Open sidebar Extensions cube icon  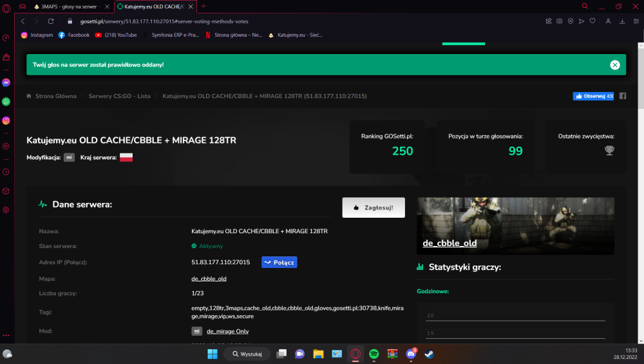6,191
